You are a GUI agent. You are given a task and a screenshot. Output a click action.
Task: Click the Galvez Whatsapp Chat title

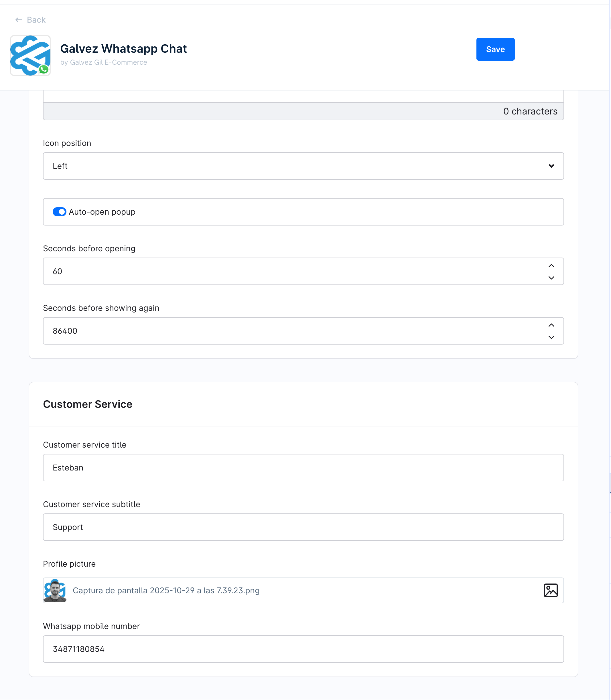pyautogui.click(x=123, y=49)
